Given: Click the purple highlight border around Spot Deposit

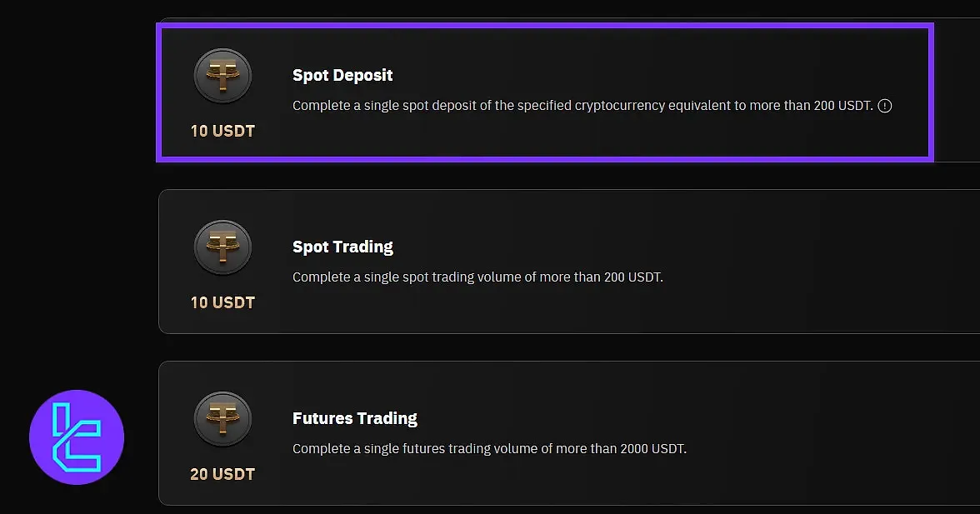Looking at the screenshot, I should click(542, 26).
